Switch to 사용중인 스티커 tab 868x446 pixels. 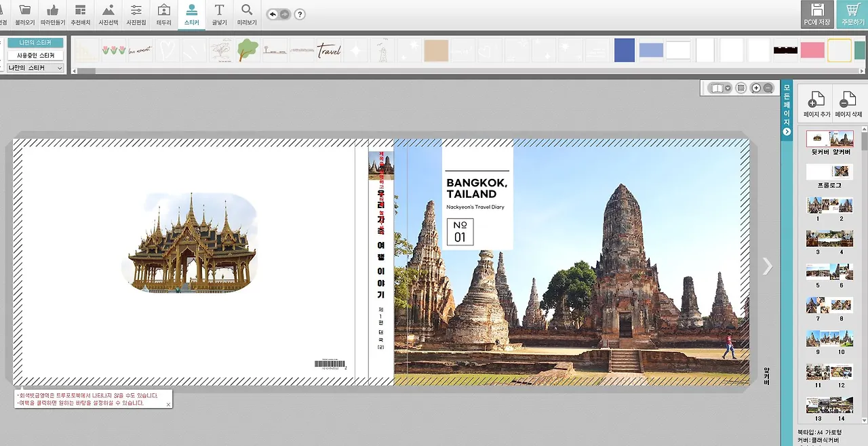[35, 55]
